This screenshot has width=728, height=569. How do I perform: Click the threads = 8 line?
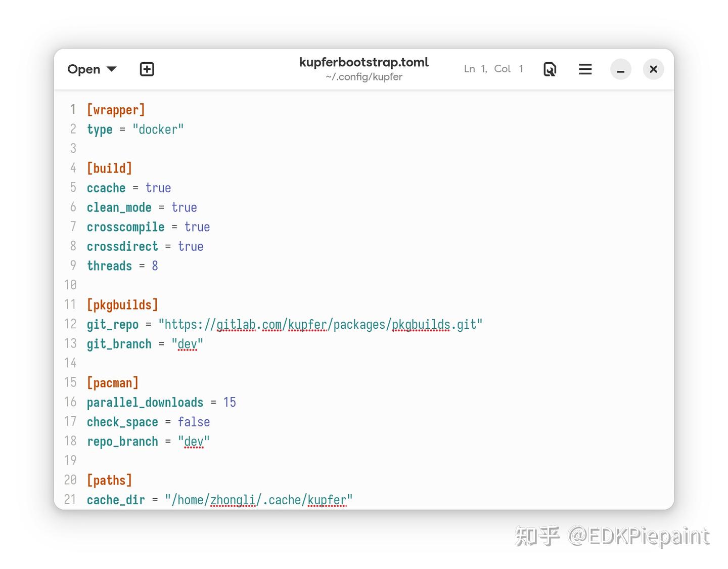(x=122, y=266)
